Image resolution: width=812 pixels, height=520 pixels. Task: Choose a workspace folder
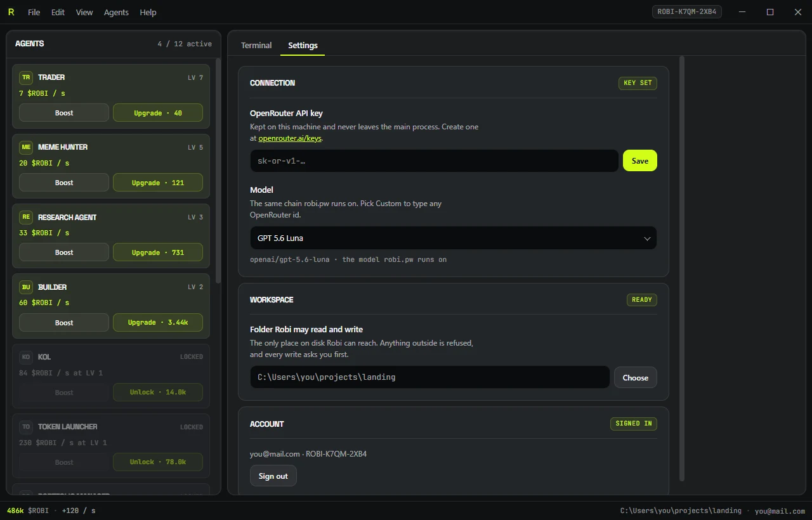pyautogui.click(x=636, y=377)
